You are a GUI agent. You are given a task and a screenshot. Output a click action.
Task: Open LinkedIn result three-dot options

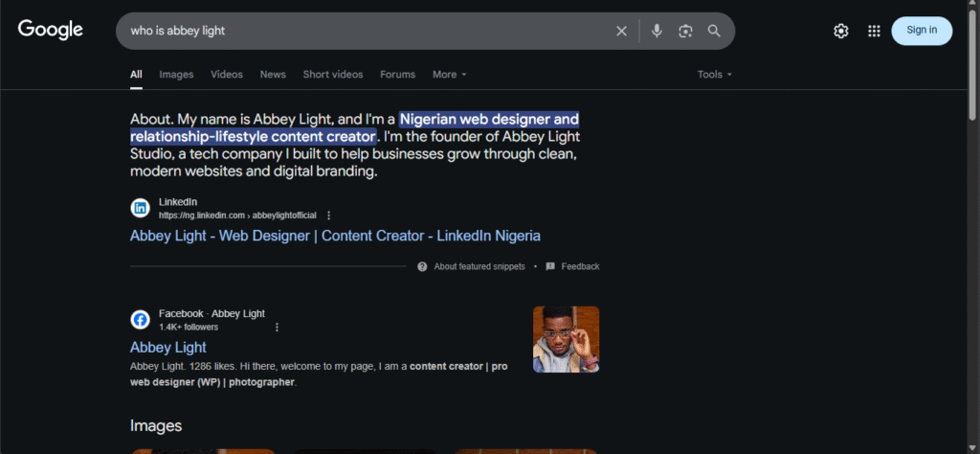329,216
